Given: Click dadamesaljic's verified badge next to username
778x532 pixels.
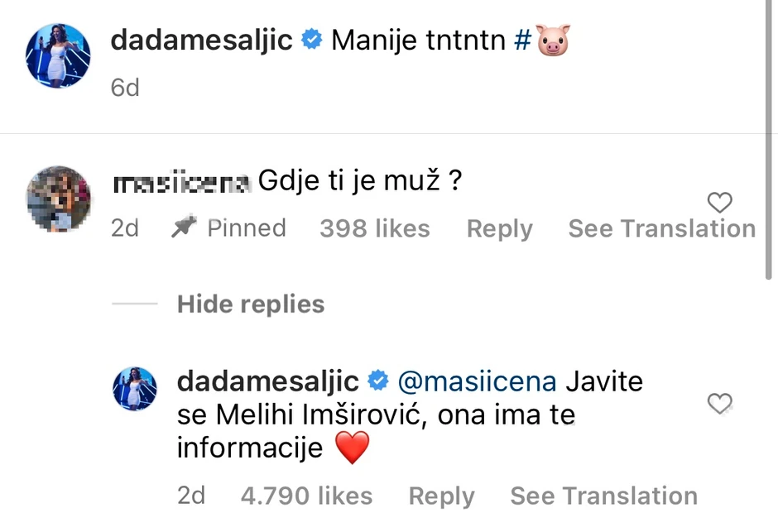Looking at the screenshot, I should point(311,39).
